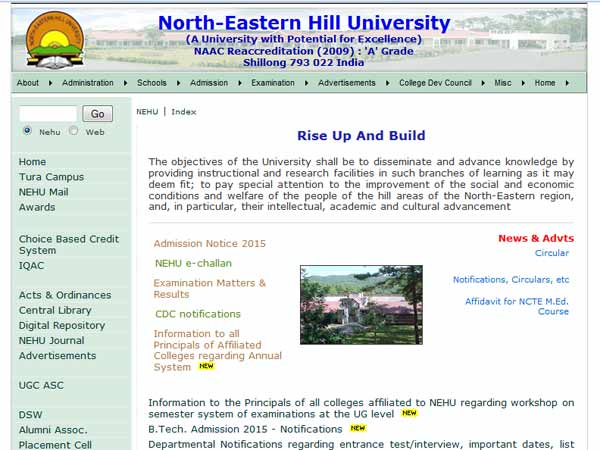Open the NEHU e-challan link
This screenshot has width=600, height=450.
click(193, 264)
